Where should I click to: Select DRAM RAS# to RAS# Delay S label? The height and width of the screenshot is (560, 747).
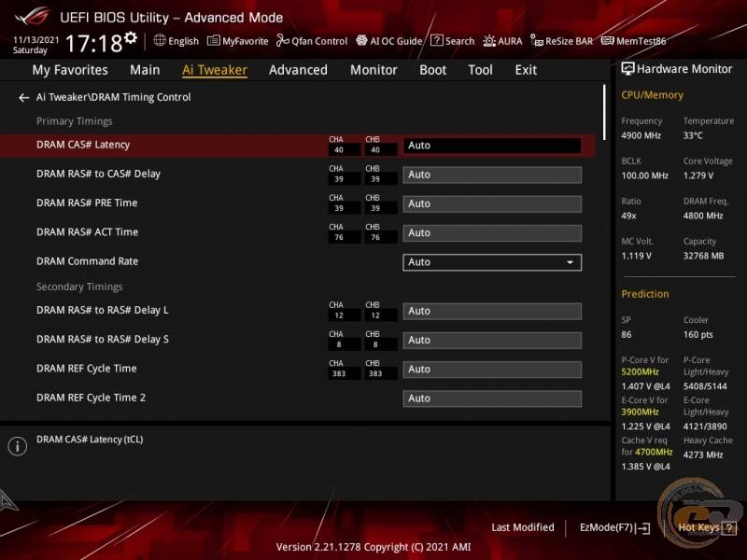(x=103, y=339)
